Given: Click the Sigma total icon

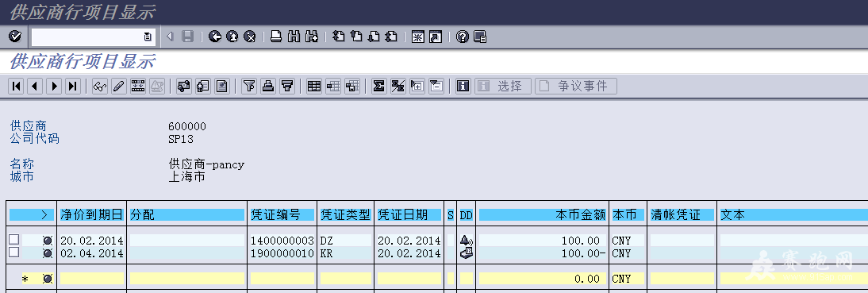Looking at the screenshot, I should pyautogui.click(x=378, y=86).
